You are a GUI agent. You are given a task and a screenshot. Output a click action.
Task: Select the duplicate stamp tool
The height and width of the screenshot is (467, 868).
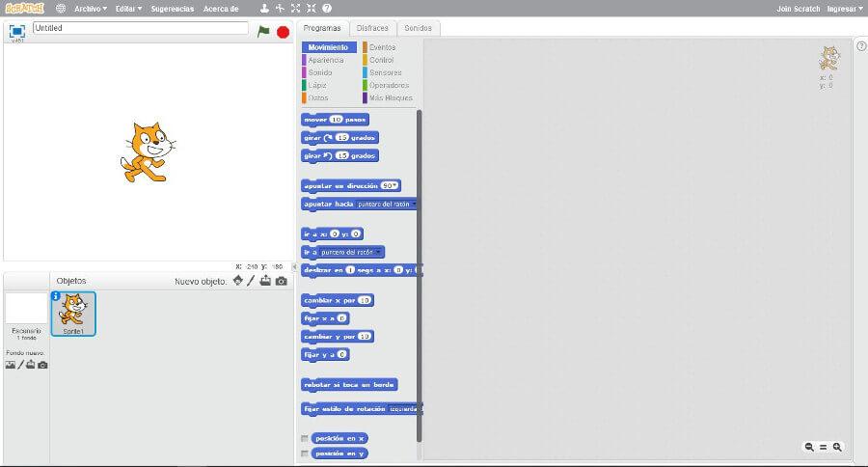tap(264, 9)
